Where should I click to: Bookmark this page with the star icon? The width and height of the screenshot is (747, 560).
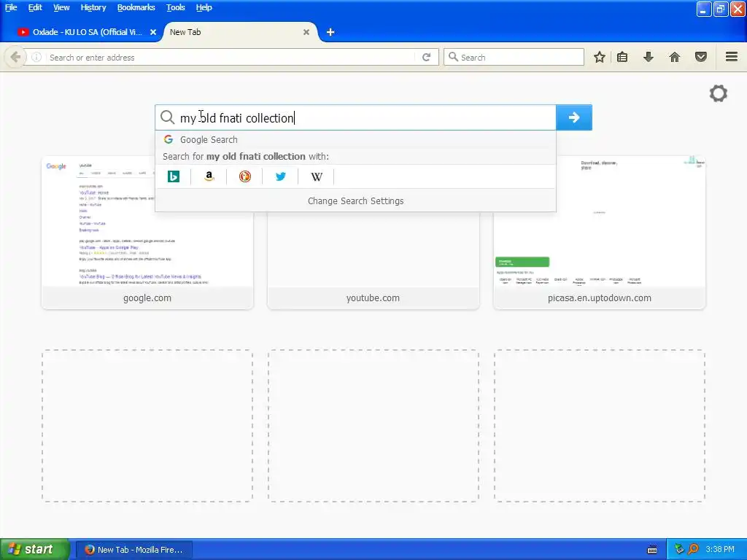tap(600, 57)
